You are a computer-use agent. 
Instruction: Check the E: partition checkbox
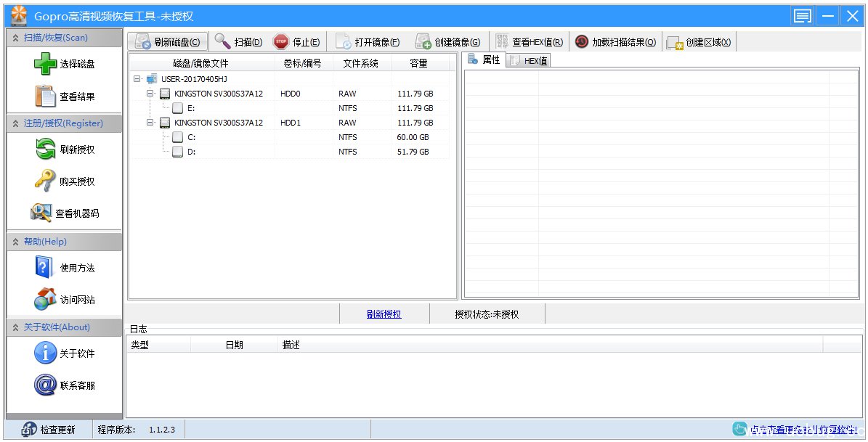pyautogui.click(x=178, y=108)
